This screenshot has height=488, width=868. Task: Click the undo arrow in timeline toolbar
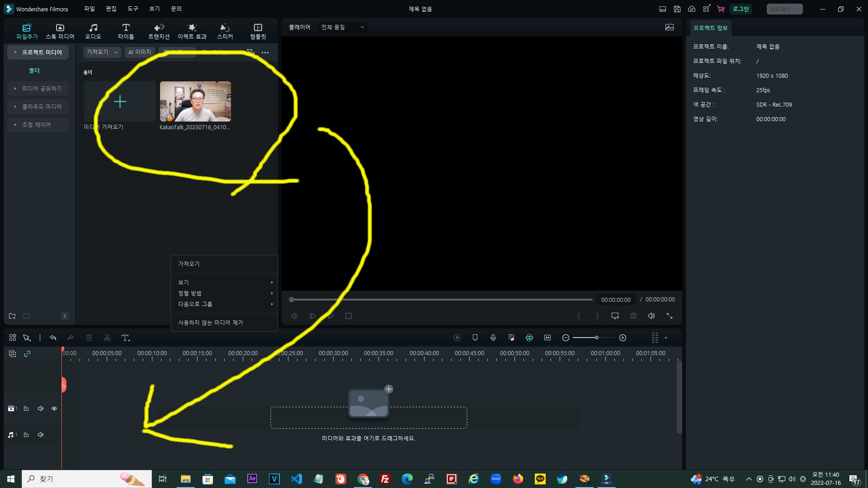point(53,338)
